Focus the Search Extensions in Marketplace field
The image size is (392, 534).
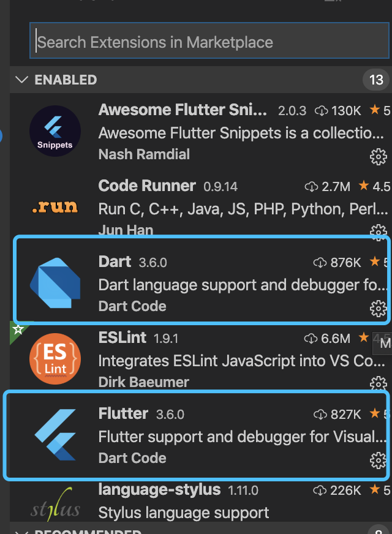[209, 40]
